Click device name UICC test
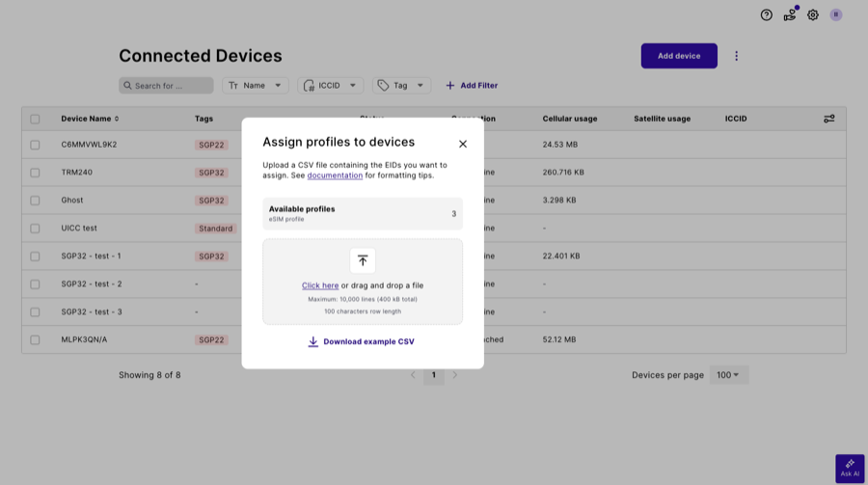Screen dimensions: 868x485 (79, 229)
